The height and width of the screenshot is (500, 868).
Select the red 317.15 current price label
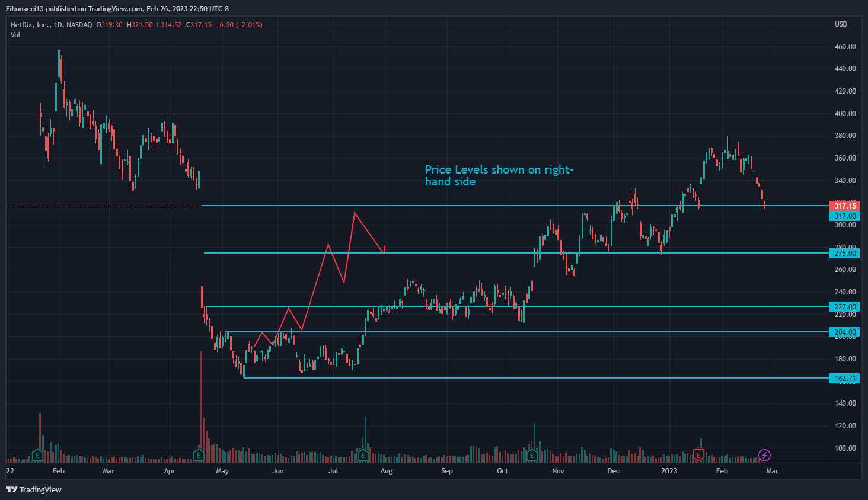point(844,206)
